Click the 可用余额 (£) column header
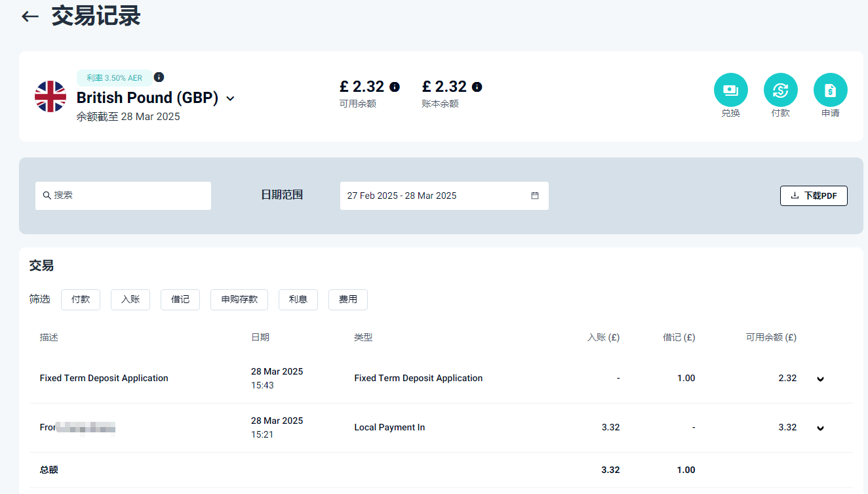Screen dimensions: 868x494 [x=772, y=337]
